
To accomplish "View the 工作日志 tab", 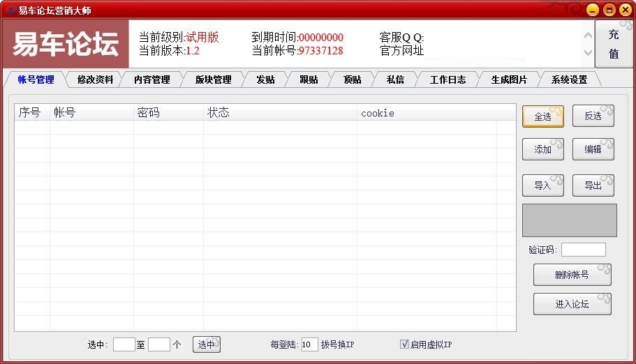I will (x=448, y=79).
